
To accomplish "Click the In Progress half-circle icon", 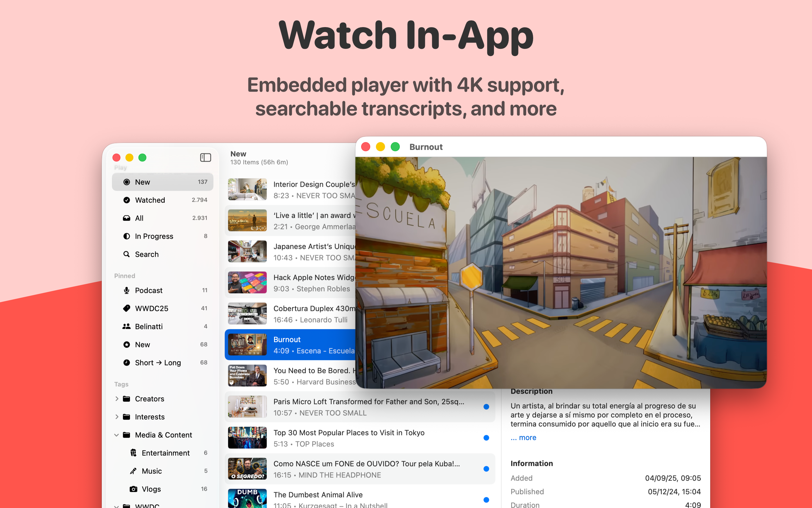I will (x=127, y=236).
